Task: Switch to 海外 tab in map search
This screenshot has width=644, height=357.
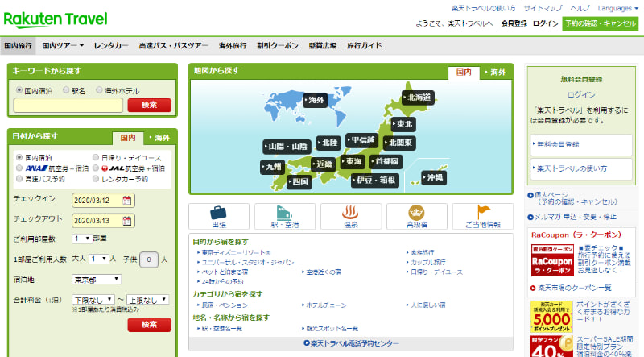Action: [x=496, y=73]
